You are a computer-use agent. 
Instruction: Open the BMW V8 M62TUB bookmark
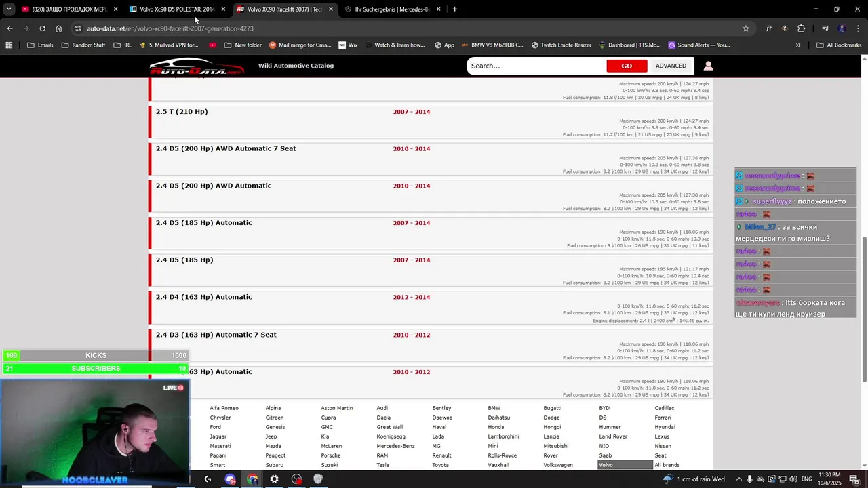tap(492, 45)
